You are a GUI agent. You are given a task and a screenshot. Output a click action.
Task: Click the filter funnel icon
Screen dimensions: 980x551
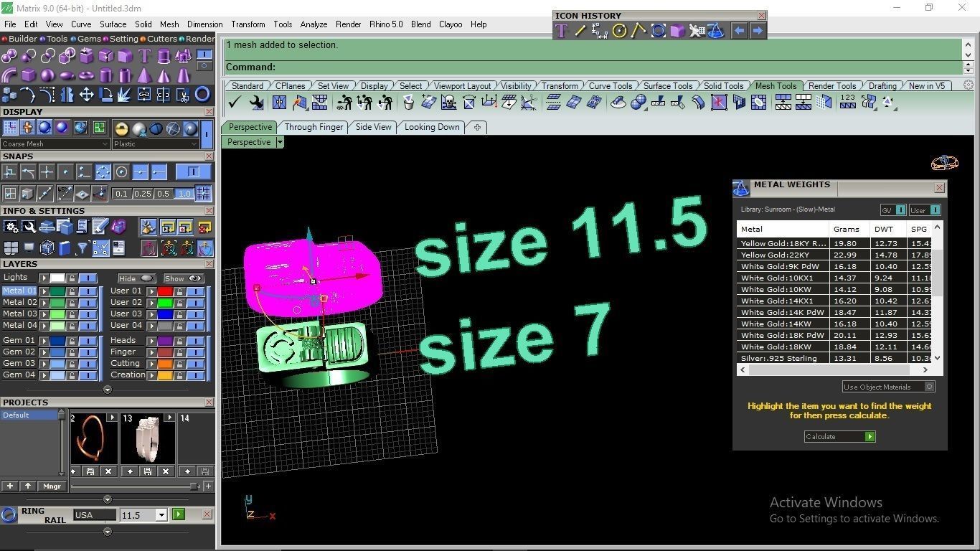[83, 248]
